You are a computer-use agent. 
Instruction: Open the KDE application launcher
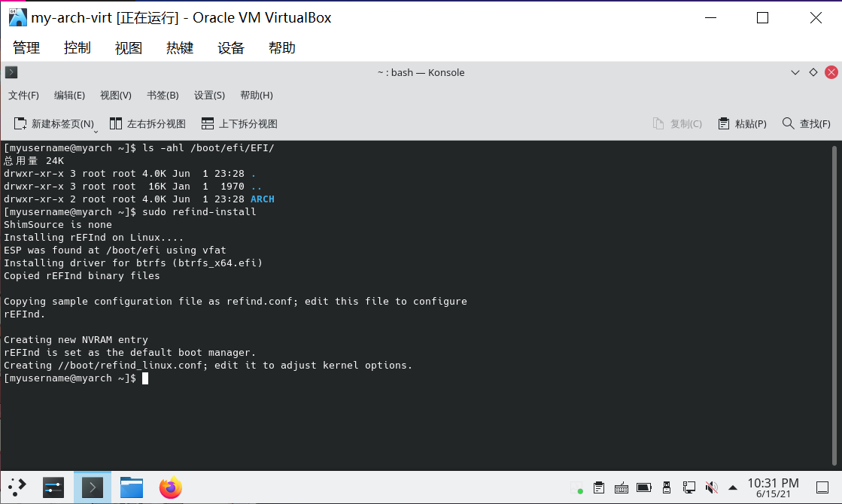(17, 487)
